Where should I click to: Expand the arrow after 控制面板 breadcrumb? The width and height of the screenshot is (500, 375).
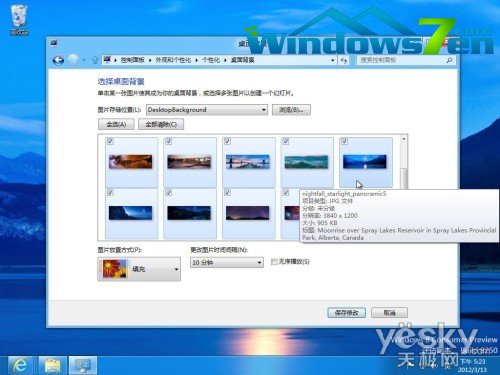click(150, 60)
